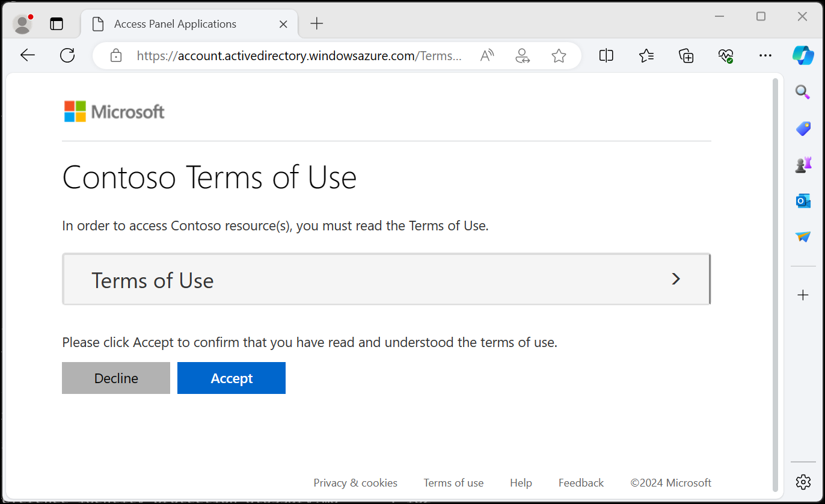Open Collections from the toolbar
This screenshot has width=825, height=504.
tap(685, 55)
